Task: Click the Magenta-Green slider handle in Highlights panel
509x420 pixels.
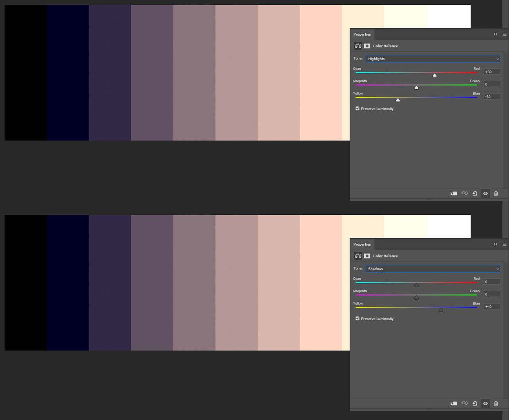Action: click(x=417, y=88)
